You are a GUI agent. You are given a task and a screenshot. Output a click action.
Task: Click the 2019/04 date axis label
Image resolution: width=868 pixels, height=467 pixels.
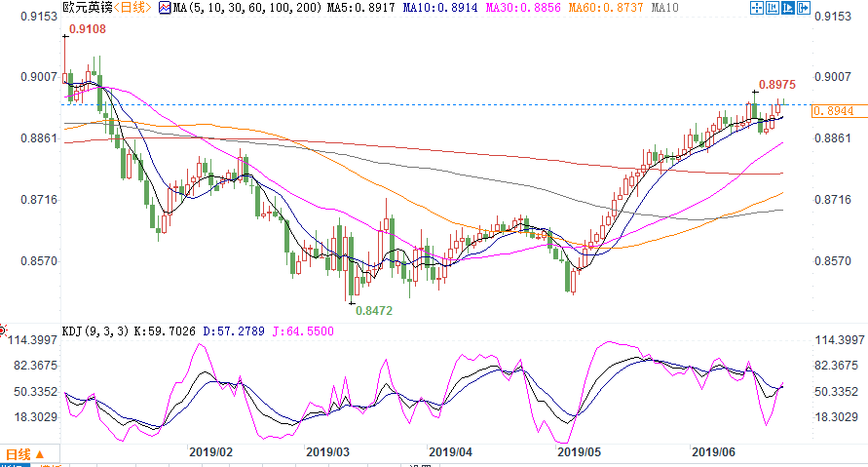coord(451,452)
